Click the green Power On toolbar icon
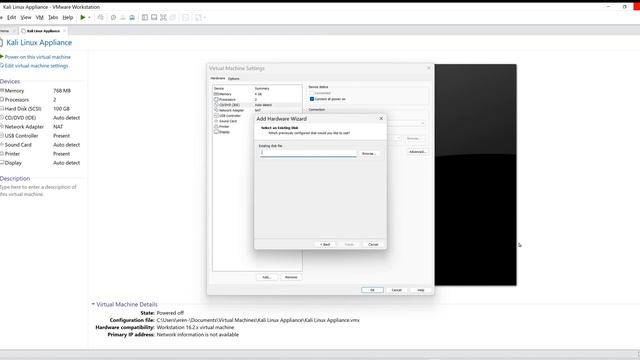The height and width of the screenshot is (360, 640). pyautogui.click(x=83, y=18)
